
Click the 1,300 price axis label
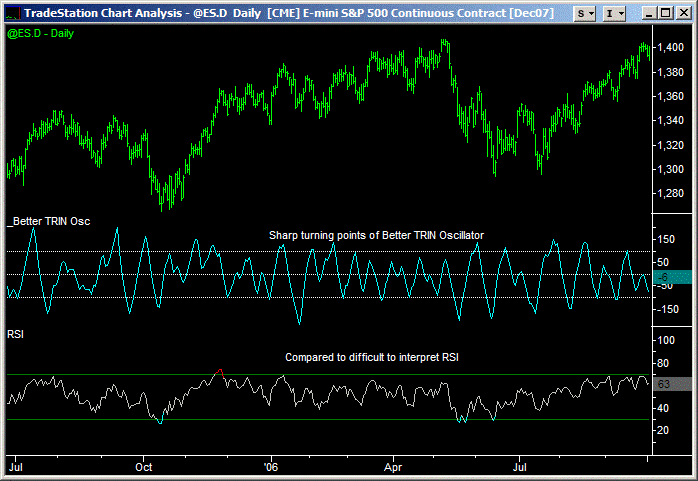coord(670,169)
